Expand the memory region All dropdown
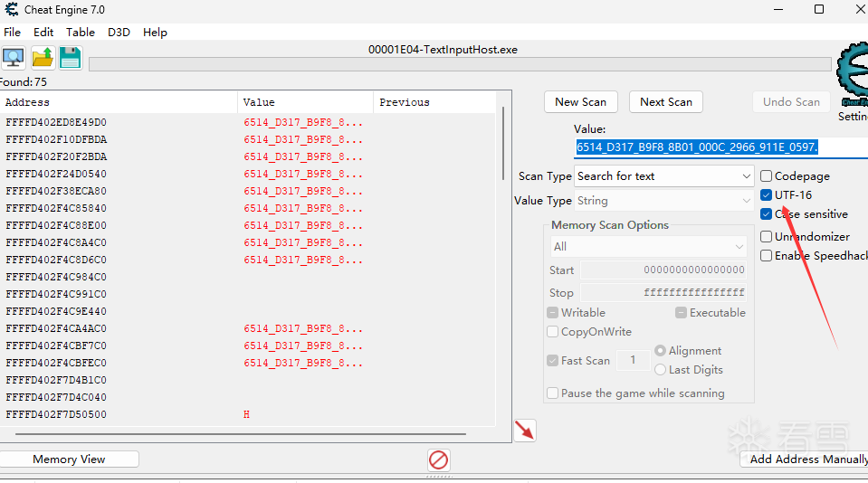The width and height of the screenshot is (868, 483). [x=648, y=246]
